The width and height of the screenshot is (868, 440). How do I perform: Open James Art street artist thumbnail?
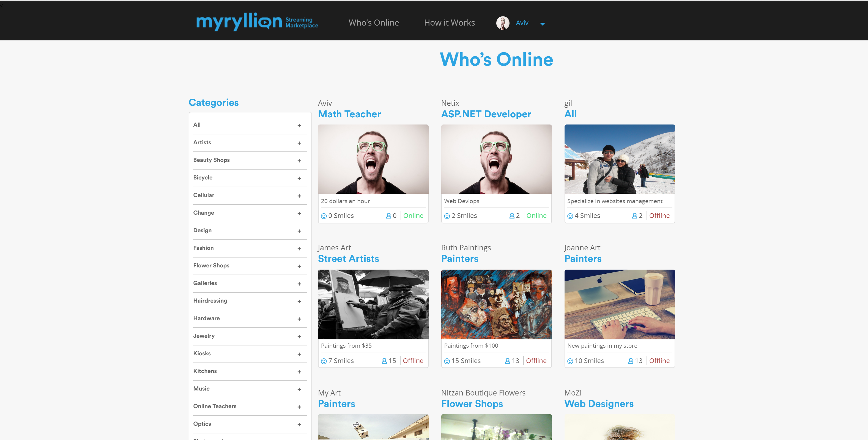point(373,304)
